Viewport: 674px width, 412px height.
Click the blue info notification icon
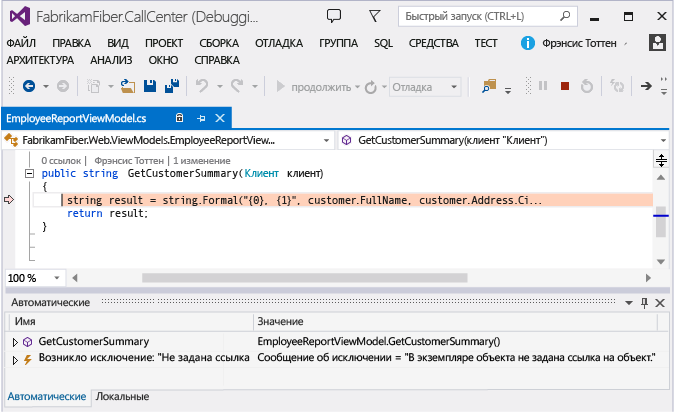coord(527,43)
